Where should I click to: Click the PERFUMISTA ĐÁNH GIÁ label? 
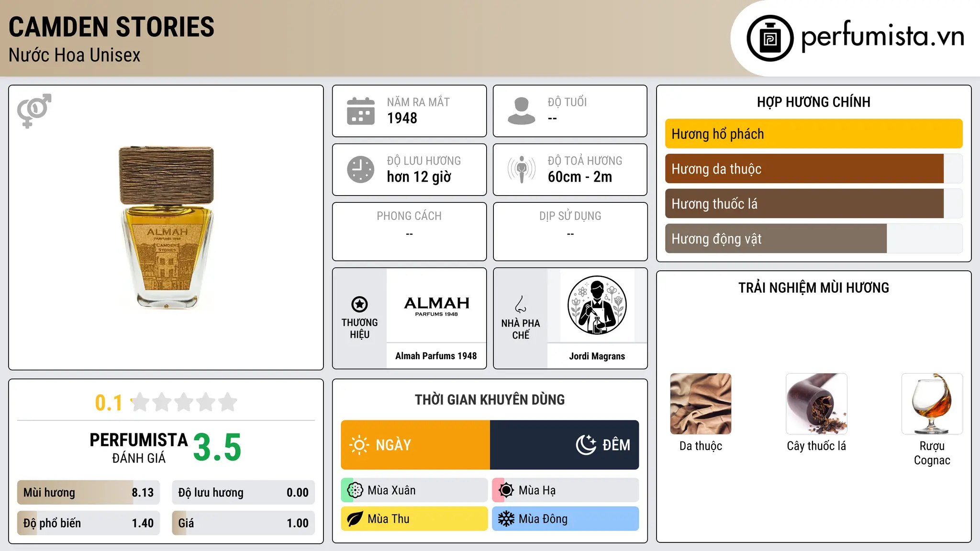(139, 448)
